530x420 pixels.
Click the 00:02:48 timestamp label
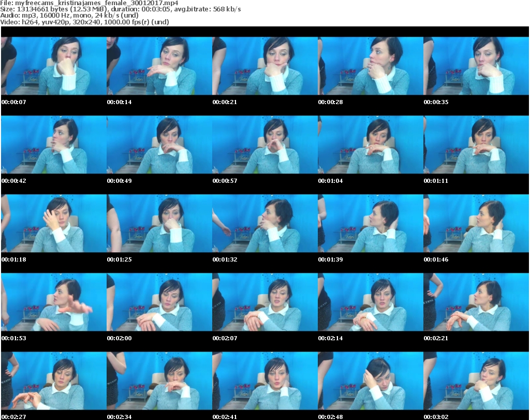click(x=331, y=417)
